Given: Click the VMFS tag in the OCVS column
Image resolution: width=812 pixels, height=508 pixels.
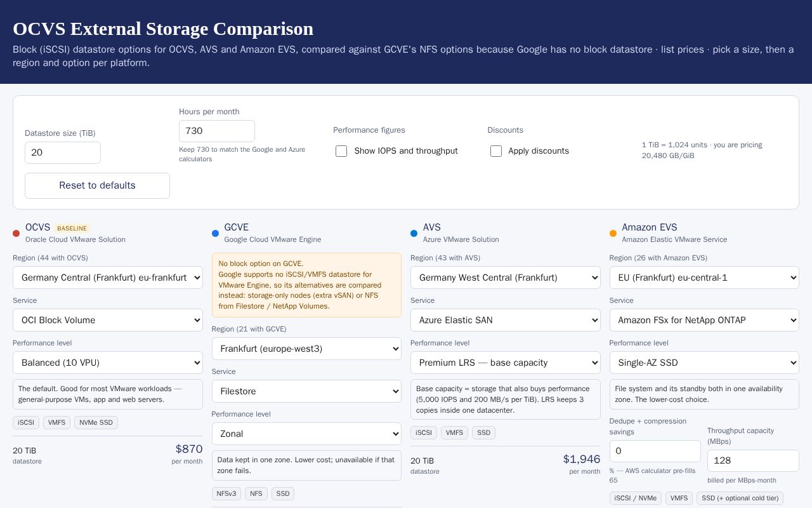Looking at the screenshot, I should click(56, 422).
